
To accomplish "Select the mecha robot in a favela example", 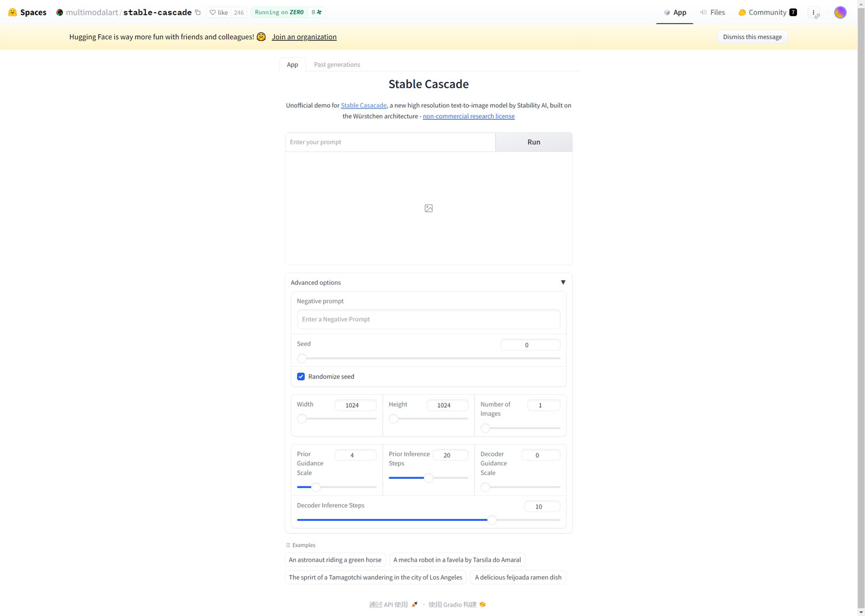I will tap(457, 560).
